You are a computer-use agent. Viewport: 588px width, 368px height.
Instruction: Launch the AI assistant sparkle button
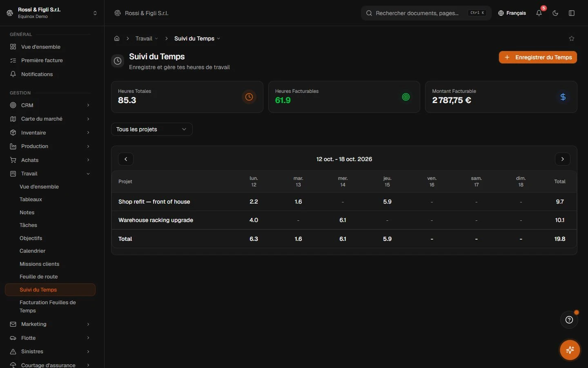tap(570, 350)
